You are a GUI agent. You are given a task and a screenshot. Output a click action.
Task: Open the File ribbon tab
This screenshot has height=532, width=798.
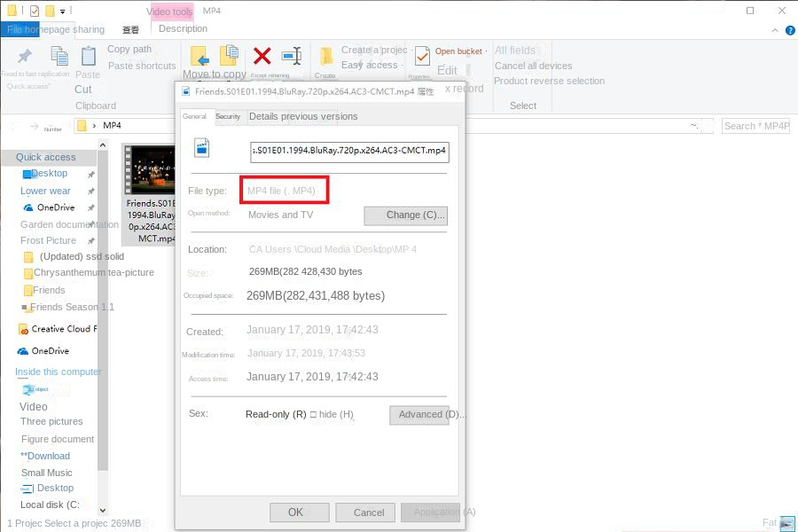pos(20,29)
